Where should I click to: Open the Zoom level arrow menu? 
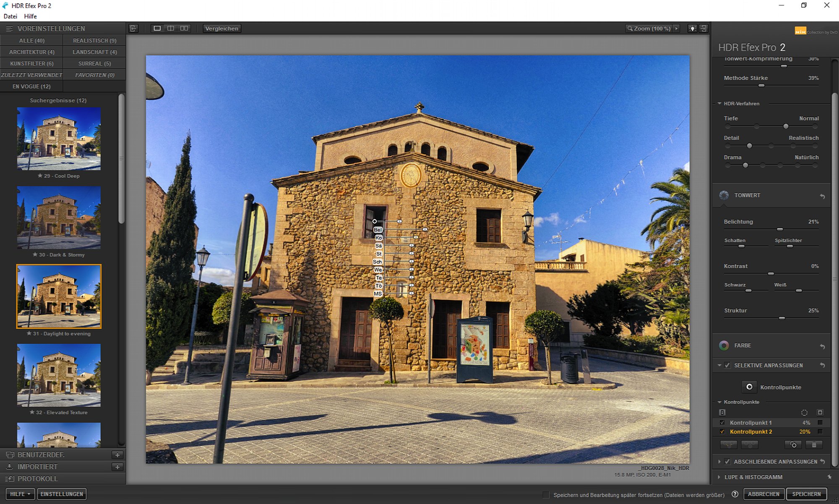676,29
